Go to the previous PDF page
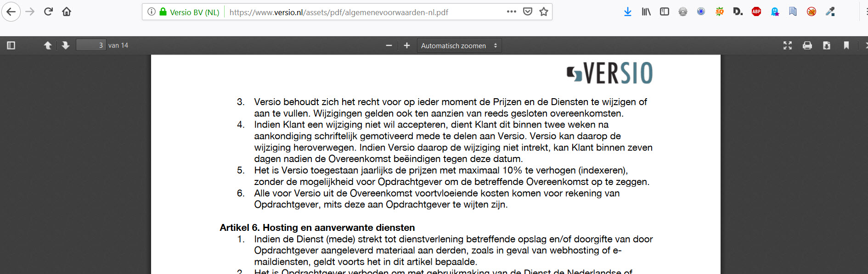 [x=48, y=45]
